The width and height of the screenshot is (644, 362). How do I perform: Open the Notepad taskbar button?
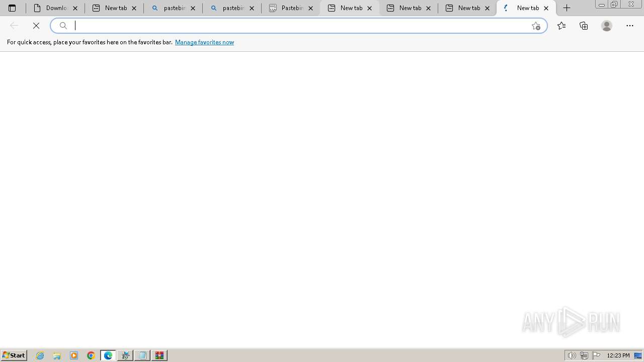pyautogui.click(x=142, y=355)
